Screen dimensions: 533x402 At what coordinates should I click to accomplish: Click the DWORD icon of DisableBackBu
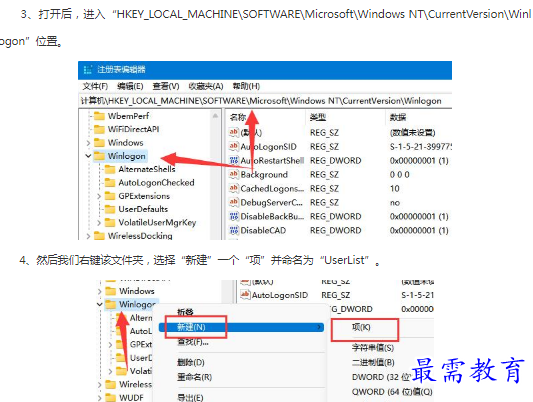(234, 216)
